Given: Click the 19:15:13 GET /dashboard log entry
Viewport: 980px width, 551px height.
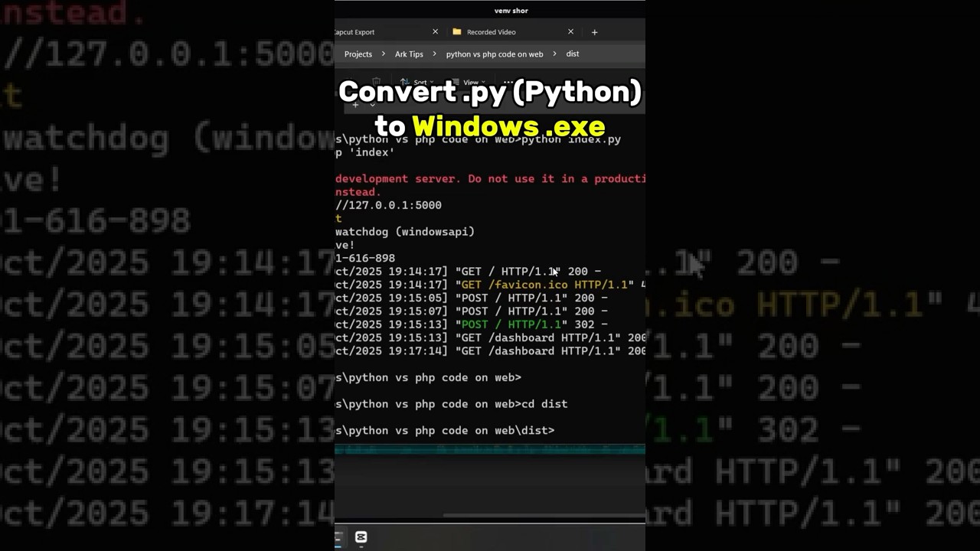Looking at the screenshot, I should 490,337.
